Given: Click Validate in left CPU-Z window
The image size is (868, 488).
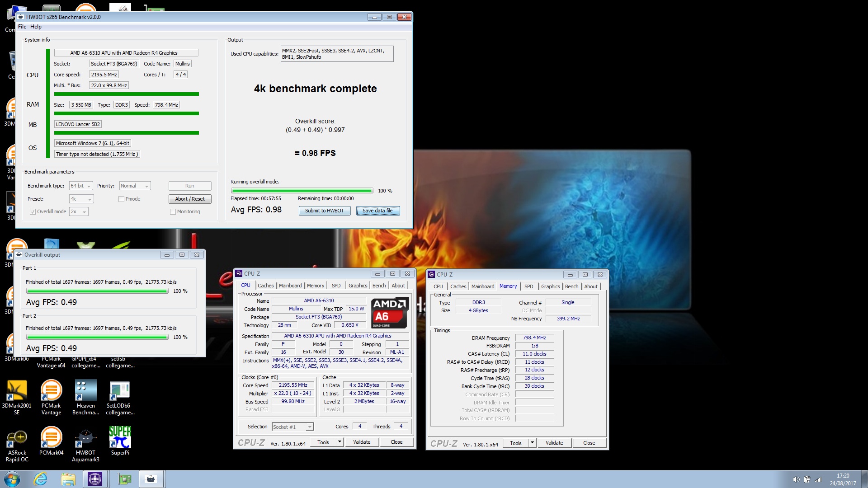Looking at the screenshot, I should (362, 442).
